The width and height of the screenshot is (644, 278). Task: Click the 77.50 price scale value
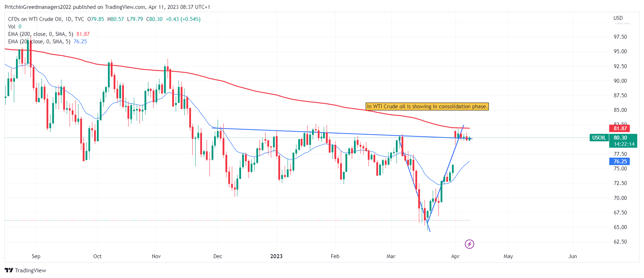click(x=620, y=154)
